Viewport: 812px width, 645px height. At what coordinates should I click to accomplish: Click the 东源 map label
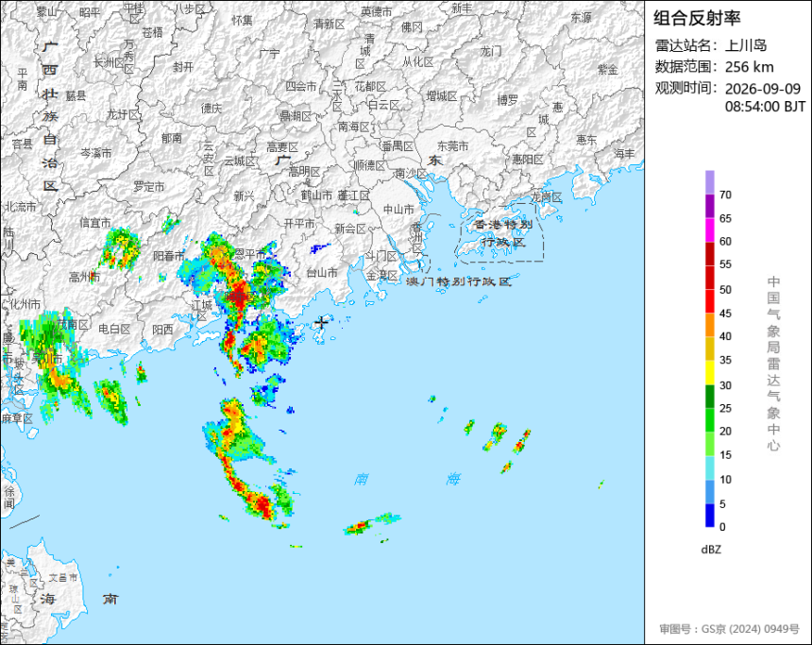pos(581,17)
